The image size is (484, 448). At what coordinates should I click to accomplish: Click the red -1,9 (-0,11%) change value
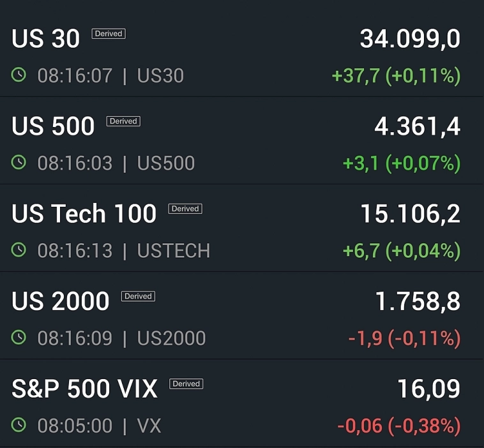coord(404,338)
